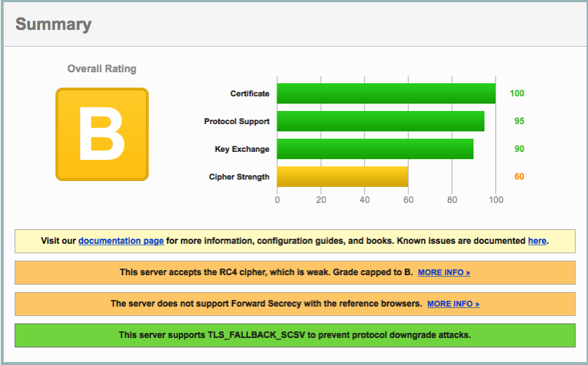Select the Forward Secrecy warning text
Image resolution: width=588 pixels, height=365 pixels.
(x=266, y=304)
